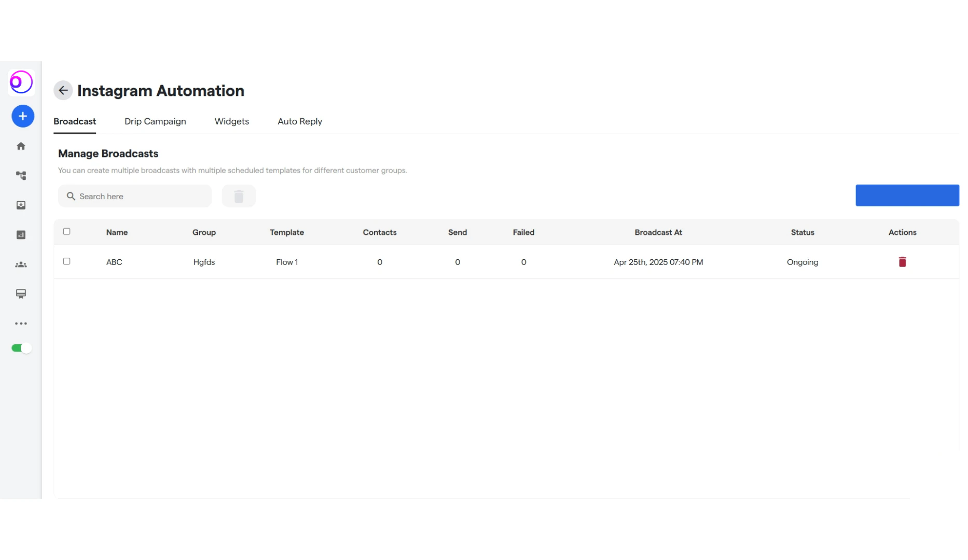The width and height of the screenshot is (968, 560).
Task: Click the grey bulk delete trash button
Action: pyautogui.click(x=239, y=196)
